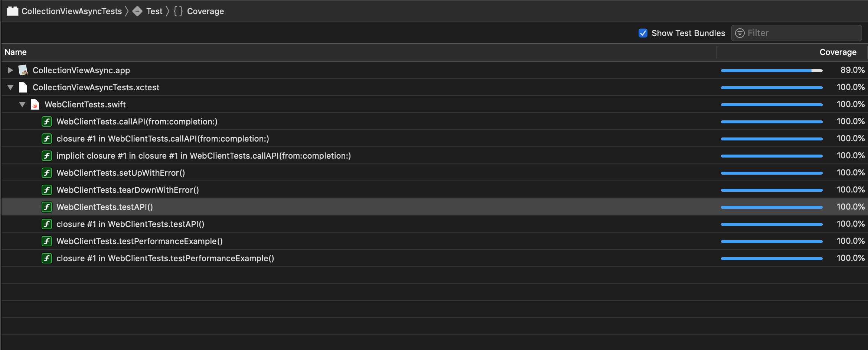The width and height of the screenshot is (868, 350).
Task: Click the Filter text field
Action: click(x=797, y=33)
